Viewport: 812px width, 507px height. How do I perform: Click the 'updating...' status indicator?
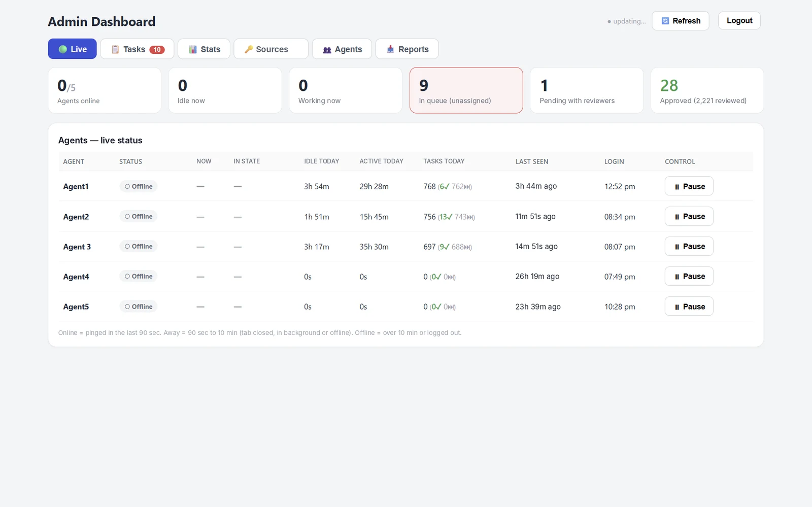point(627,21)
